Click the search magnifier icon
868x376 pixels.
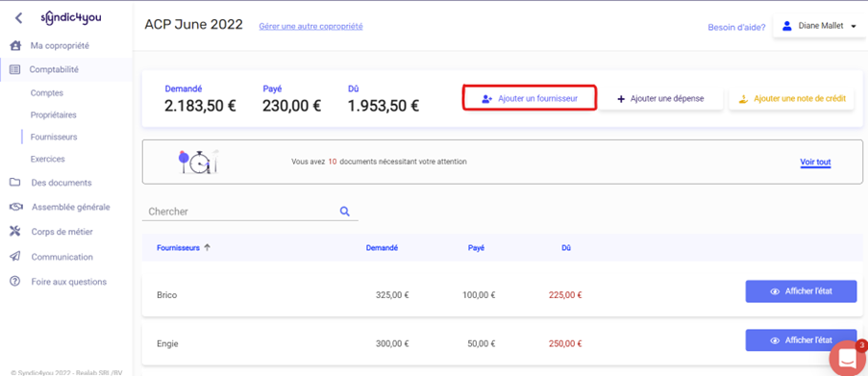coord(345,211)
